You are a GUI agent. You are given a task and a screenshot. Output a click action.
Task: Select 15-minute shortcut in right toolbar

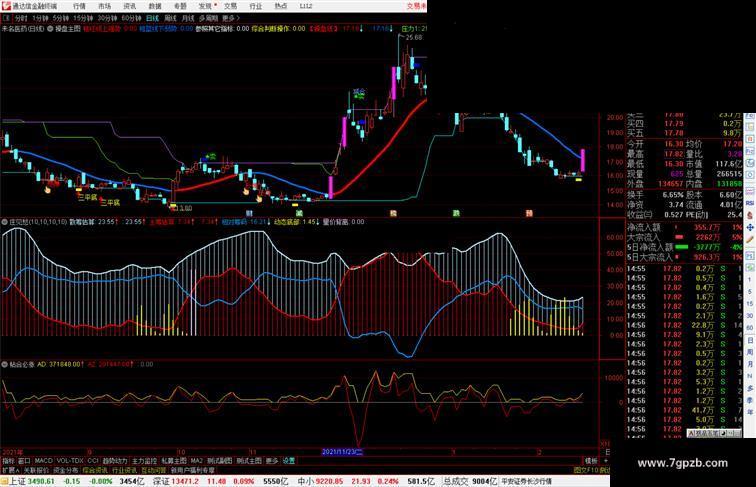[x=750, y=304]
